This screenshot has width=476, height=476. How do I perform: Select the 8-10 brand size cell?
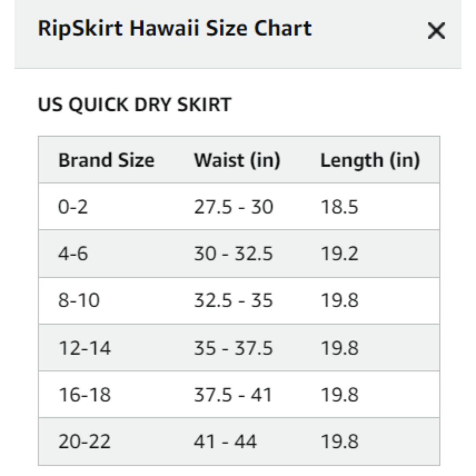tap(78, 300)
